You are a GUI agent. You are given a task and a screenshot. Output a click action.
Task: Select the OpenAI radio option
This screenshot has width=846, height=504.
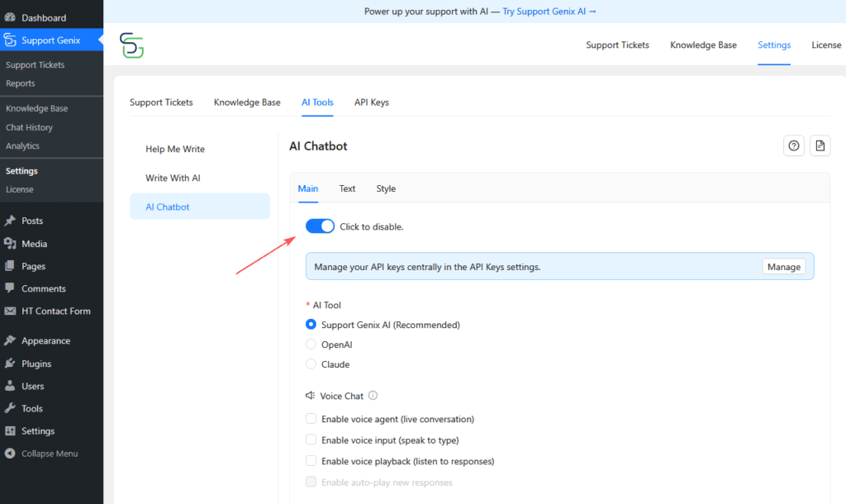click(x=311, y=345)
